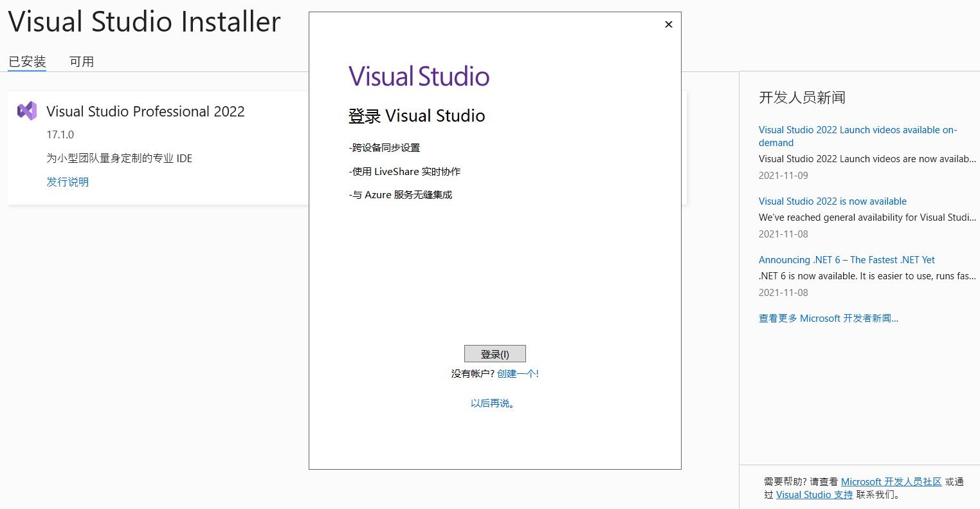Open the Visual Studio 2022 is now available link
Viewport: 980px width, 509px height.
coord(833,201)
